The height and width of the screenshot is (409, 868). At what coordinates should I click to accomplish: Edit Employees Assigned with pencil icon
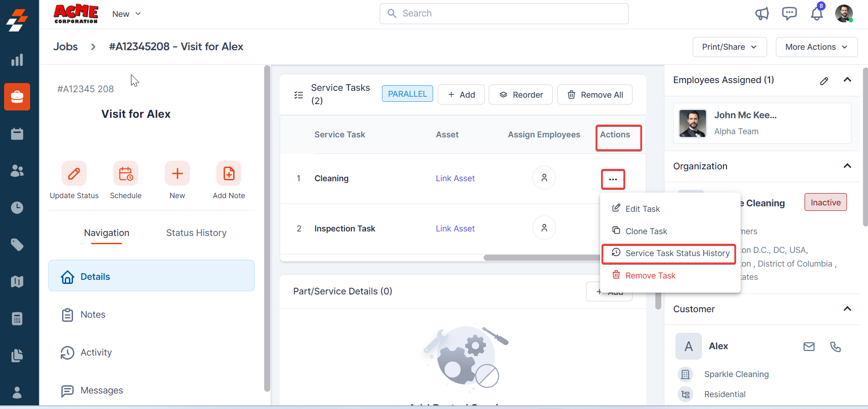tap(824, 81)
